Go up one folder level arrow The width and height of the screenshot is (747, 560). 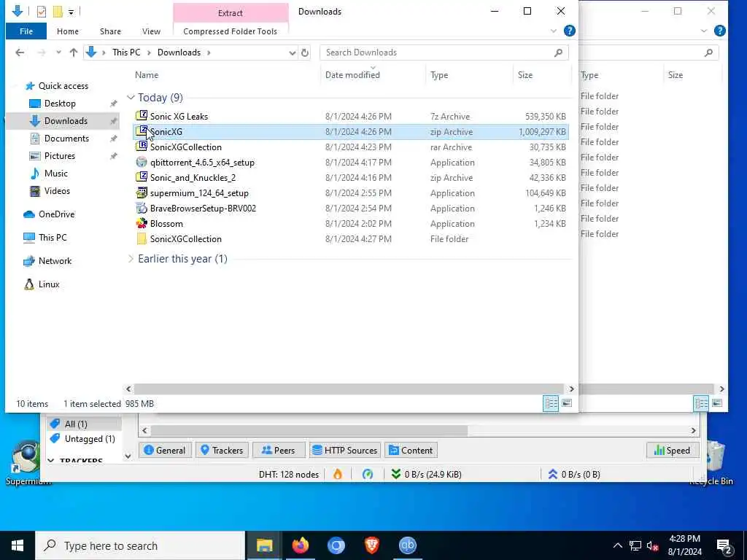coord(74,52)
